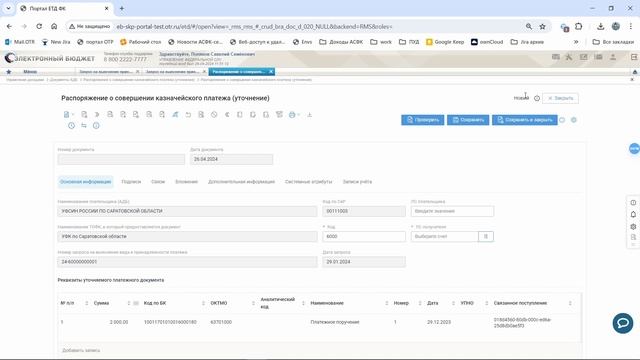Open Связанное поступление column sort menu
Viewport: 640px width, 360px height.
[570, 303]
